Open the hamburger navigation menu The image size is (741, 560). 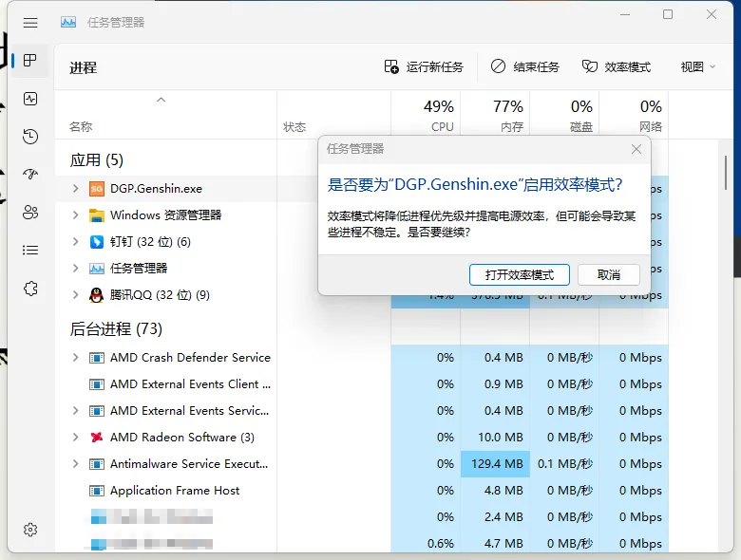30,23
